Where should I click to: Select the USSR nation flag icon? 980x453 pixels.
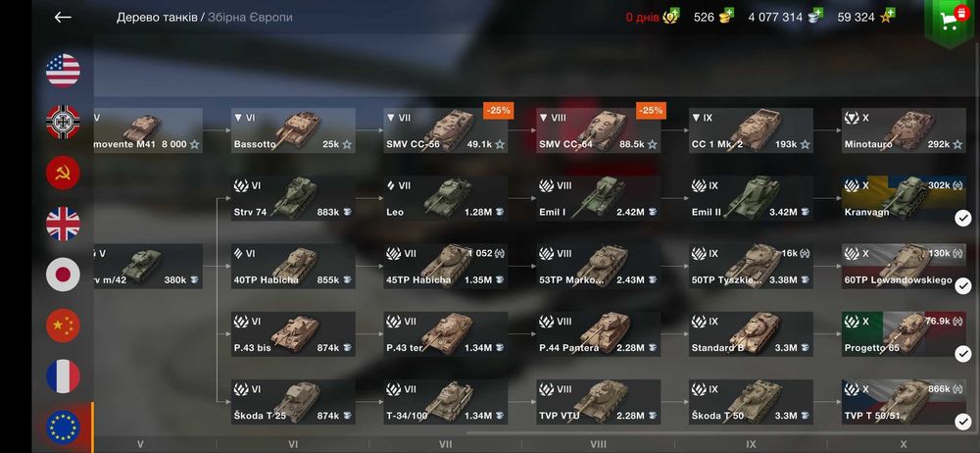coord(63,173)
